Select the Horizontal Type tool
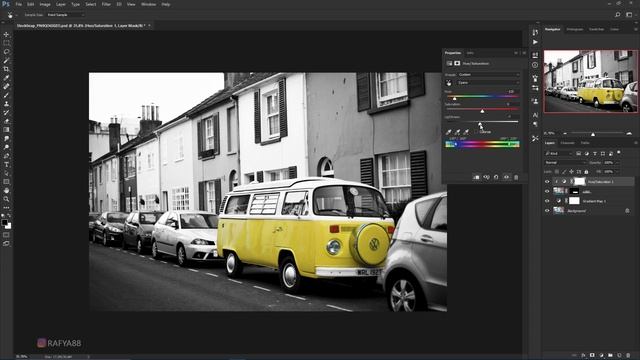640x360 pixels. pos(6,164)
